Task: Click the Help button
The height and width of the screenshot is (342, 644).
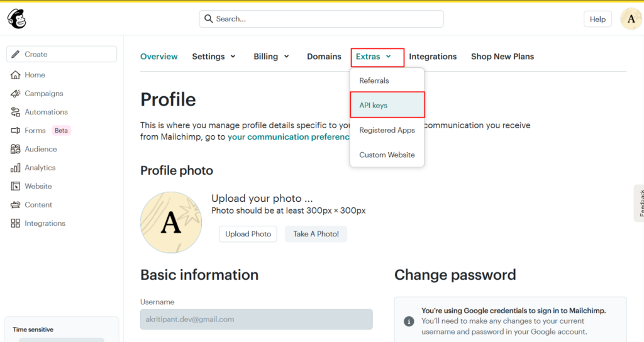Action: click(x=597, y=19)
